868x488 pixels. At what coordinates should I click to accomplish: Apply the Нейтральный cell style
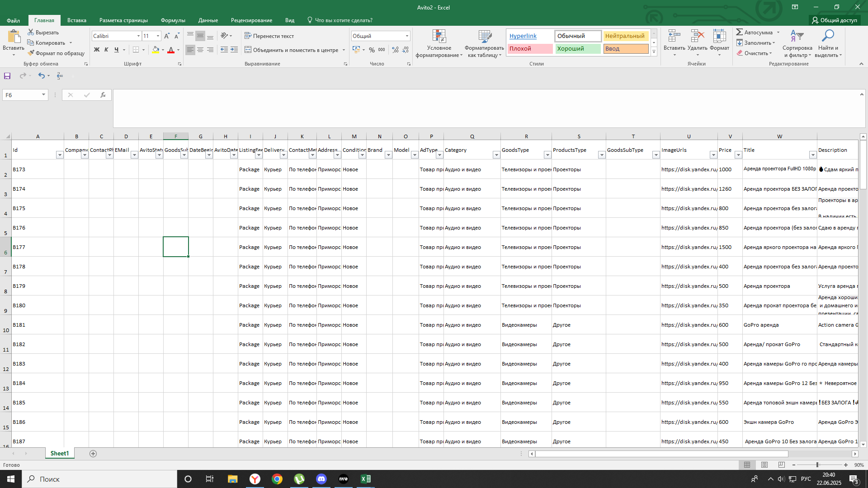pos(626,36)
